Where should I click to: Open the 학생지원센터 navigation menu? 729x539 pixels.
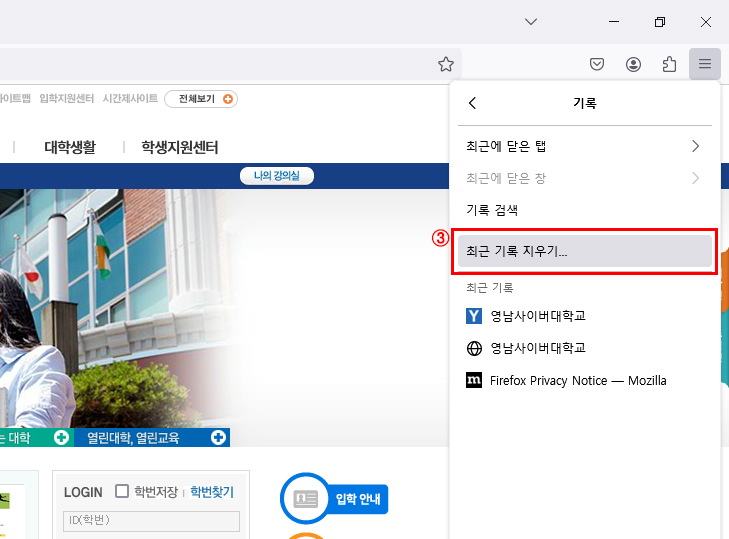[179, 147]
